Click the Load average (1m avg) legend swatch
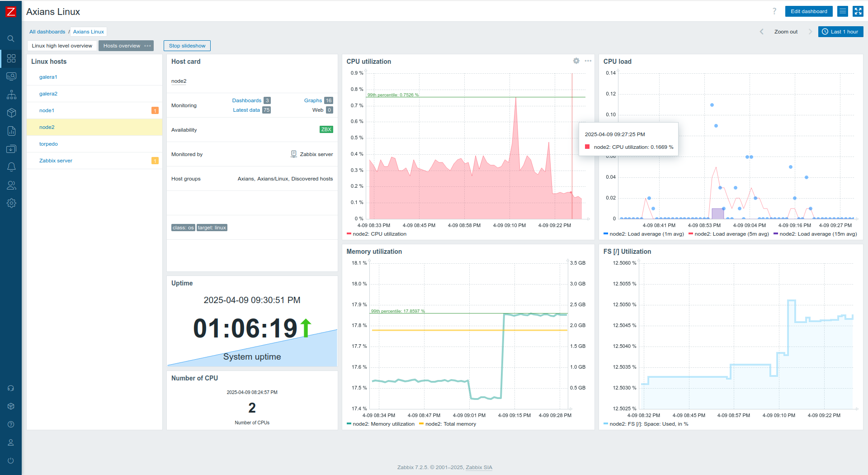 [606, 234]
